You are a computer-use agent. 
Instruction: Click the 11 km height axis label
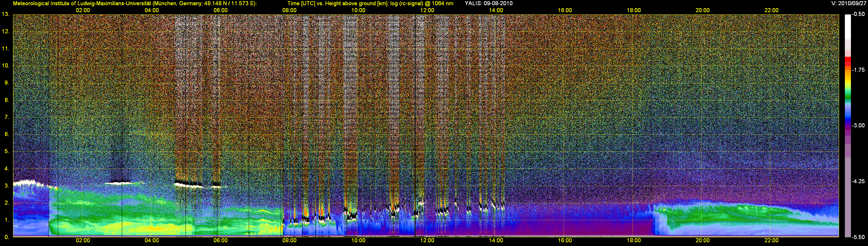tap(6, 49)
